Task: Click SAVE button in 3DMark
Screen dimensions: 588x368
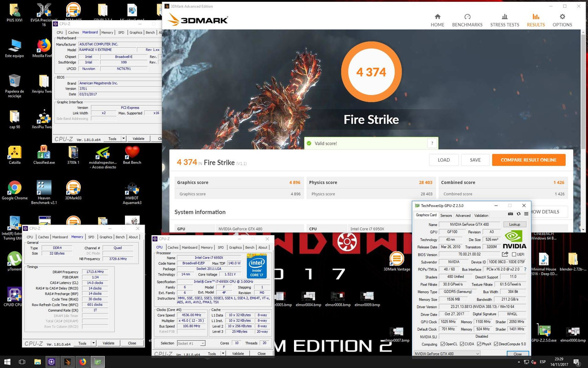Action: tap(475, 160)
